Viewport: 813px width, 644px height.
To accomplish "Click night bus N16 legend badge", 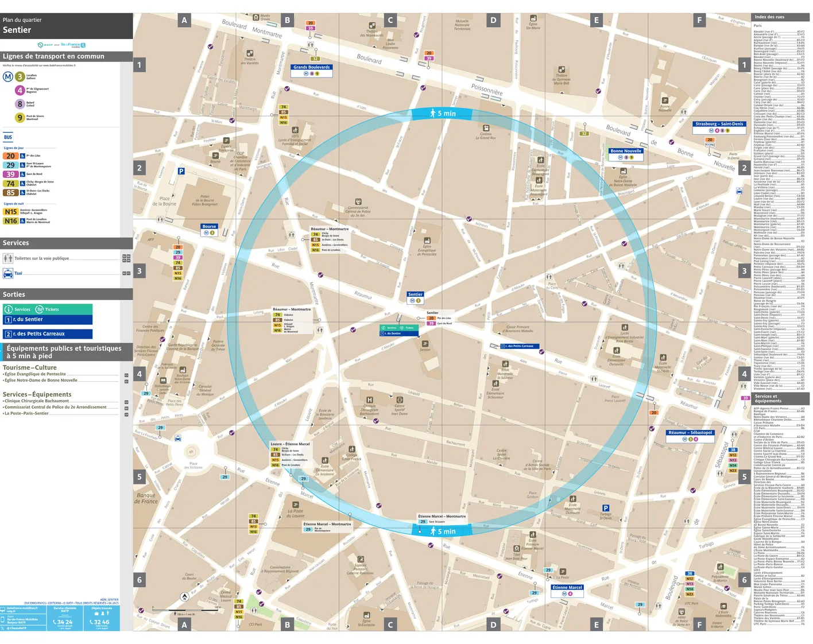I will 11,221.
